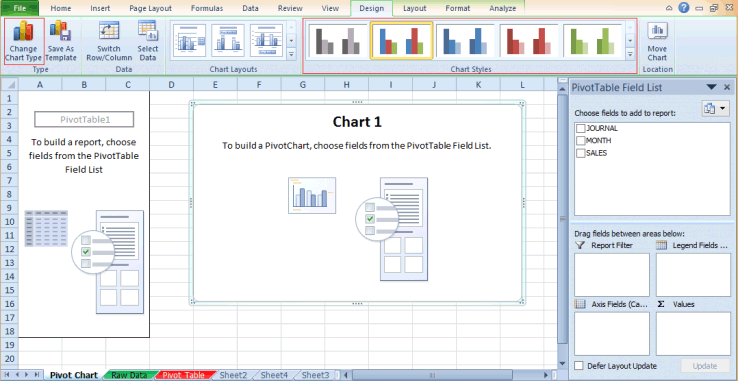Click the Values drop area box

(x=693, y=333)
